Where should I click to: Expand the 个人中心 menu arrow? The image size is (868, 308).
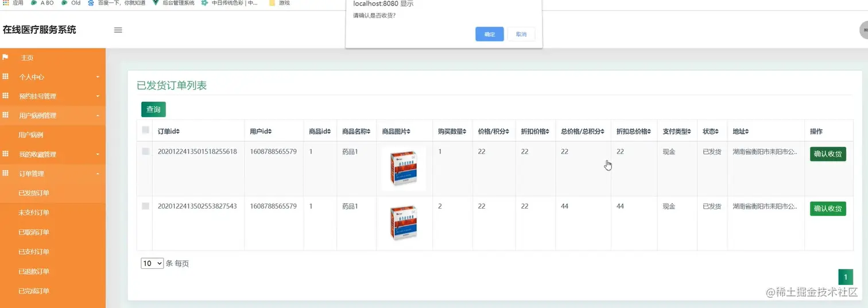tap(98, 77)
